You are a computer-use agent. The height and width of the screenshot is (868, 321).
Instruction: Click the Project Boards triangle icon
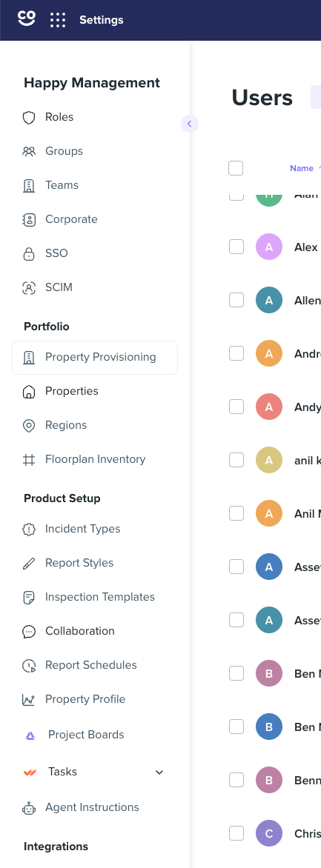[30, 735]
